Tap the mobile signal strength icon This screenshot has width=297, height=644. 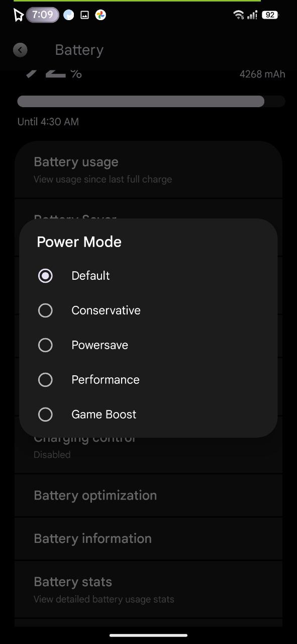pyautogui.click(x=252, y=15)
